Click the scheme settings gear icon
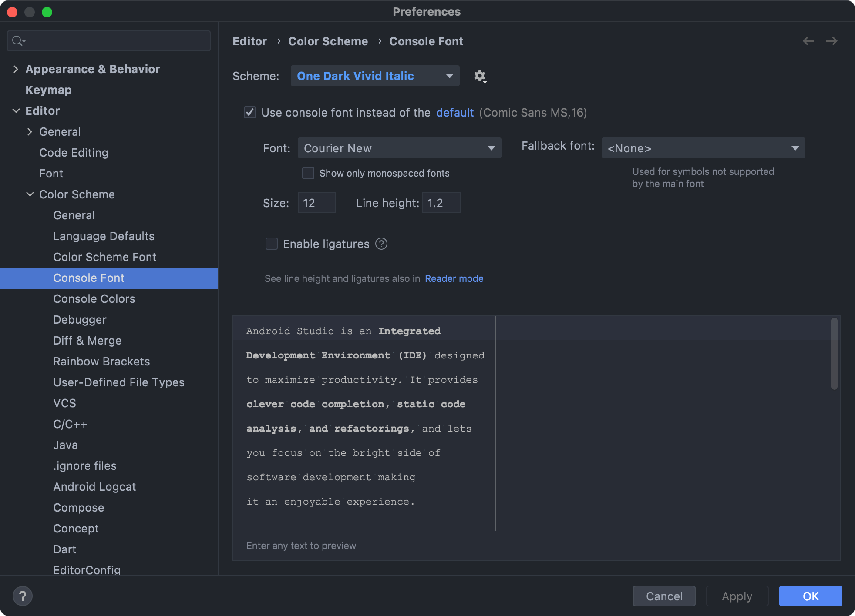 pos(480,76)
